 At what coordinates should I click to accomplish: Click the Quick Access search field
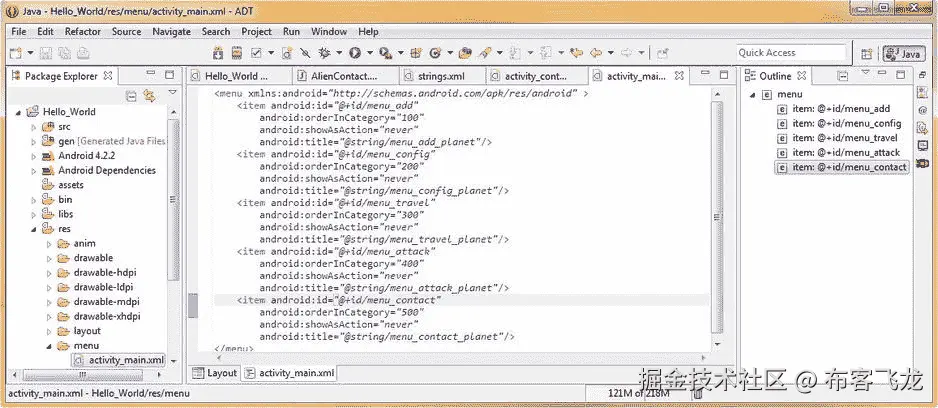pyautogui.click(x=791, y=53)
